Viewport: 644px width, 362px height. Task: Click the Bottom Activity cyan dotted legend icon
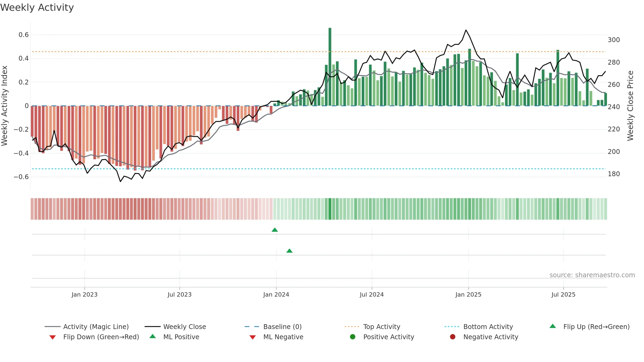[452, 327]
